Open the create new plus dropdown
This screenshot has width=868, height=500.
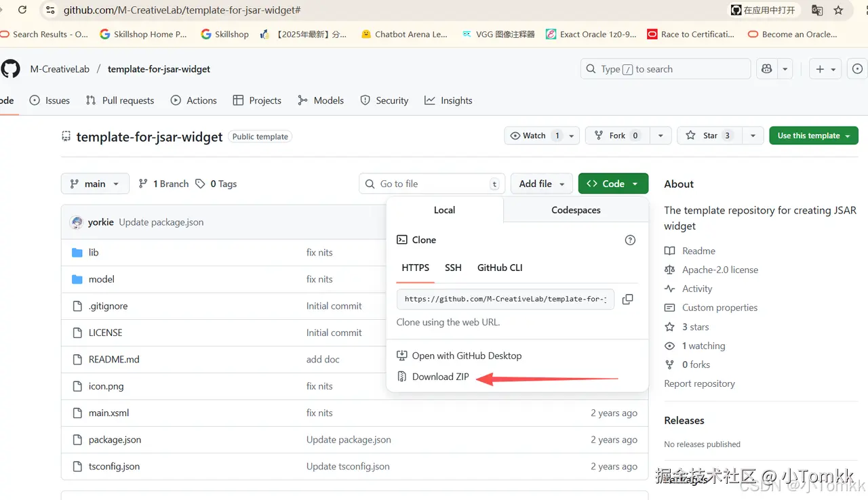pos(825,69)
